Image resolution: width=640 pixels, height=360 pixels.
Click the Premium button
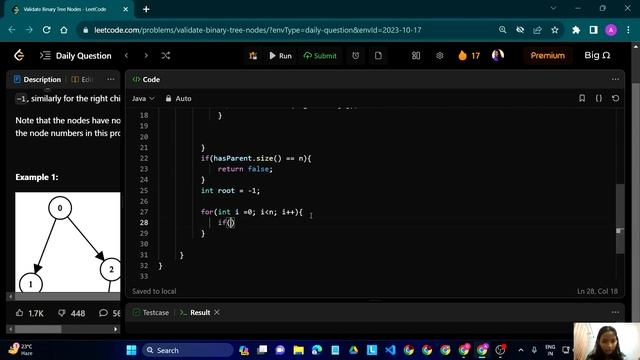(547, 56)
